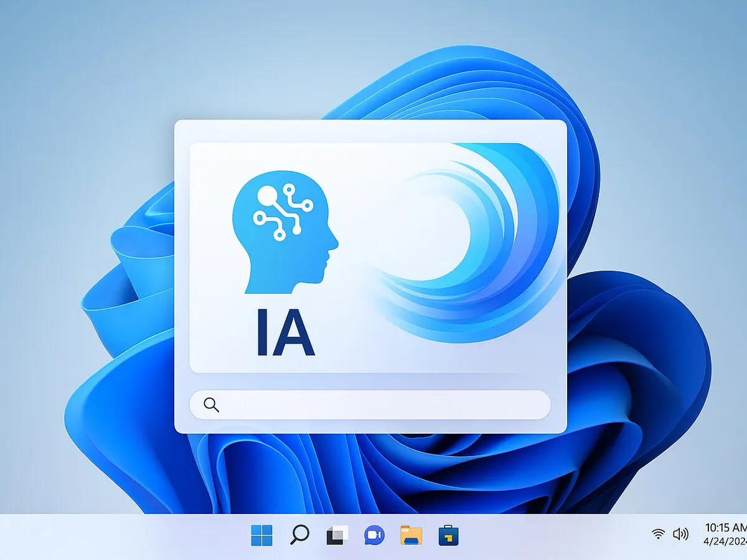Click the white search field in the AI panel
This screenshot has height=560, width=747.
click(374, 405)
